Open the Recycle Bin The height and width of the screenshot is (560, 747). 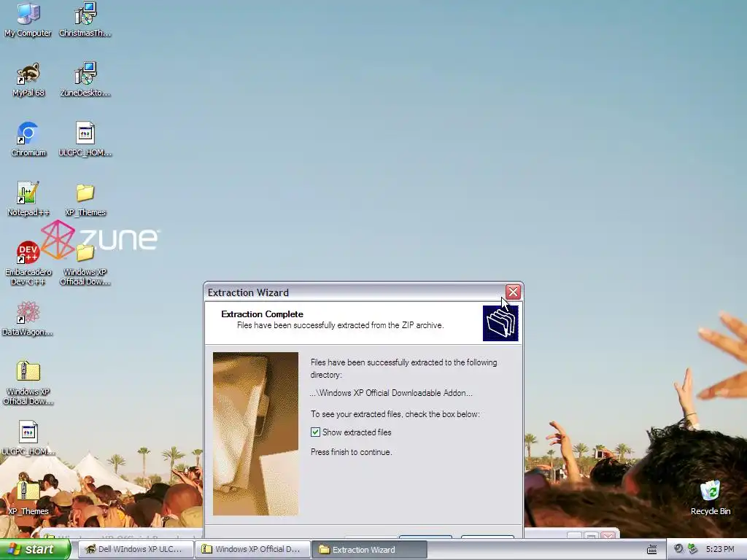click(711, 497)
